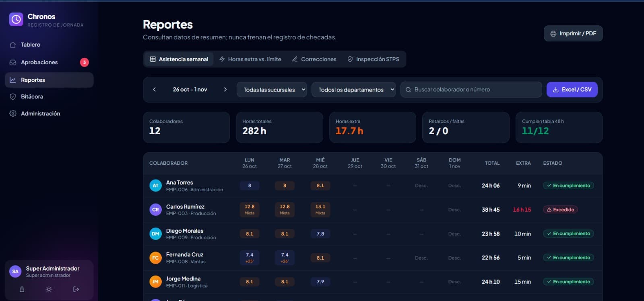Click the SA user avatar
The image size is (644, 301).
(x=15, y=272)
